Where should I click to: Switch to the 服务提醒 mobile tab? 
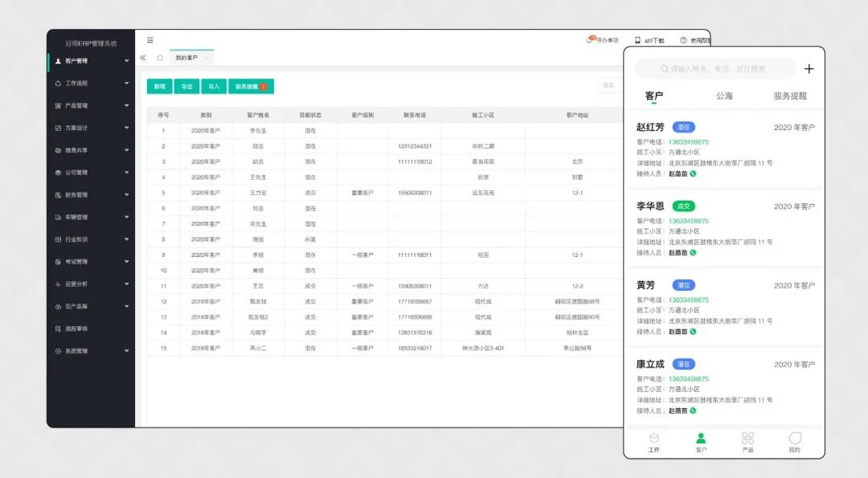[x=789, y=96]
